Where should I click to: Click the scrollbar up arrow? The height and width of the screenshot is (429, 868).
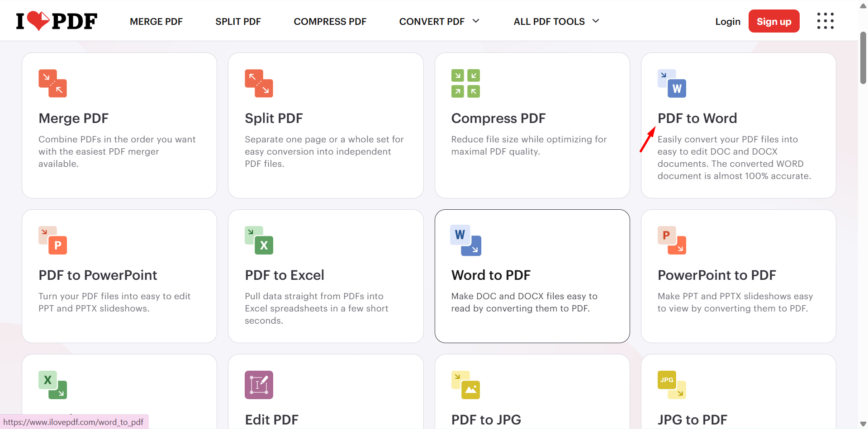pyautogui.click(x=863, y=5)
